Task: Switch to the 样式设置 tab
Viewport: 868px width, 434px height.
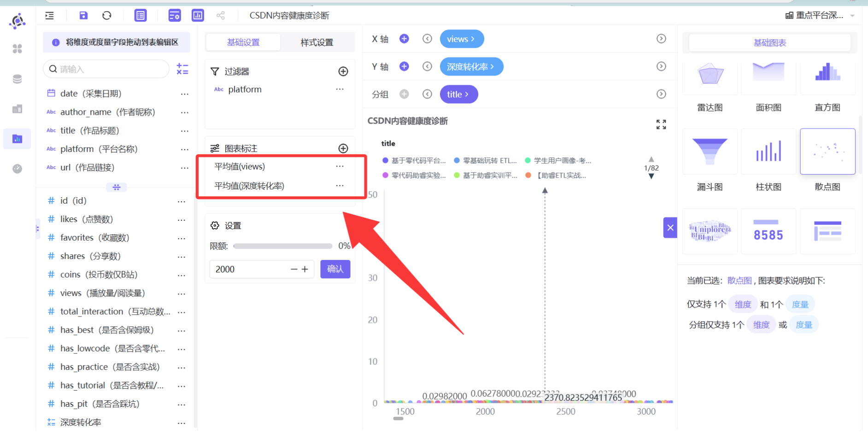Action: (317, 42)
